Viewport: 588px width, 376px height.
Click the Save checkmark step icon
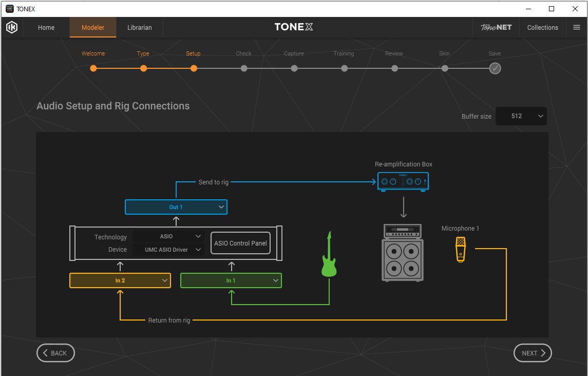[495, 68]
